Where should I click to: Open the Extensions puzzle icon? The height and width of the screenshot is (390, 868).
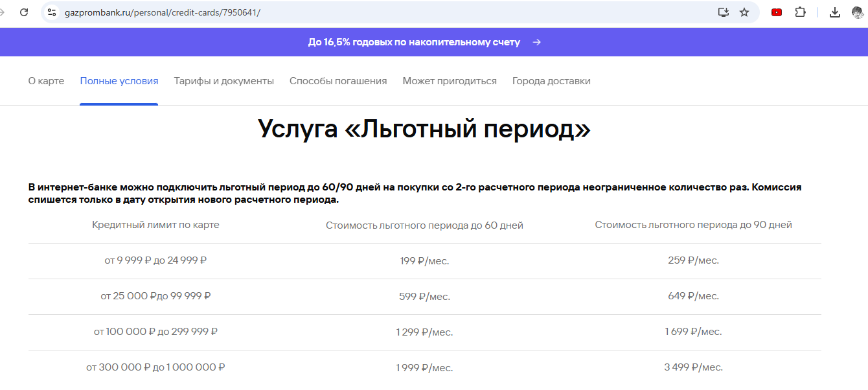(800, 12)
